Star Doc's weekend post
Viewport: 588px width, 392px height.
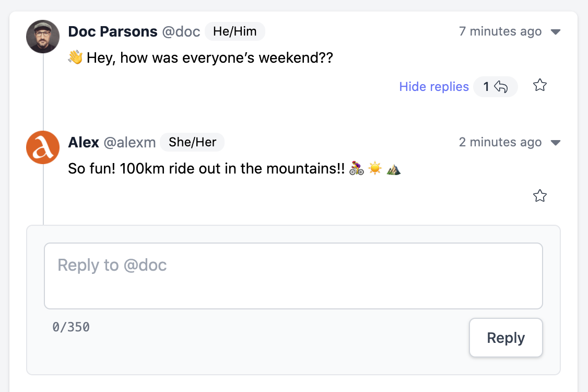540,85
